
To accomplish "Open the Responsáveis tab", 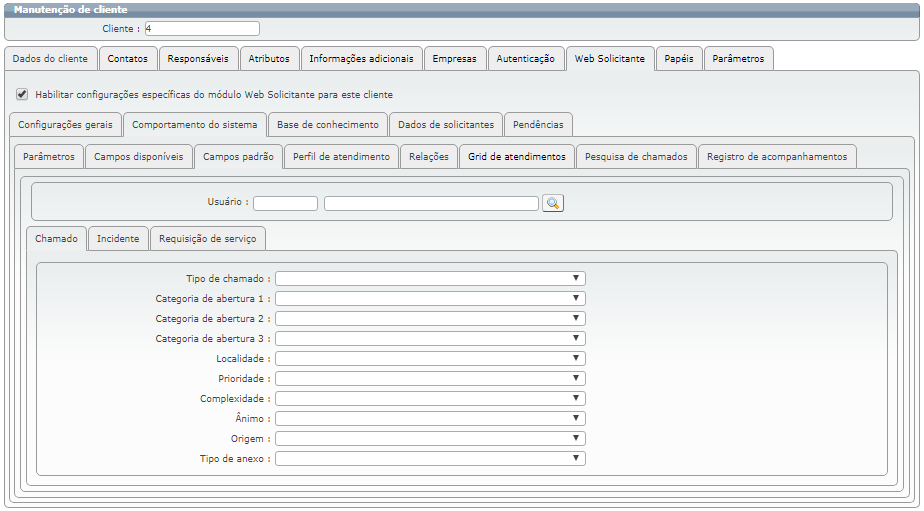I will 198,59.
